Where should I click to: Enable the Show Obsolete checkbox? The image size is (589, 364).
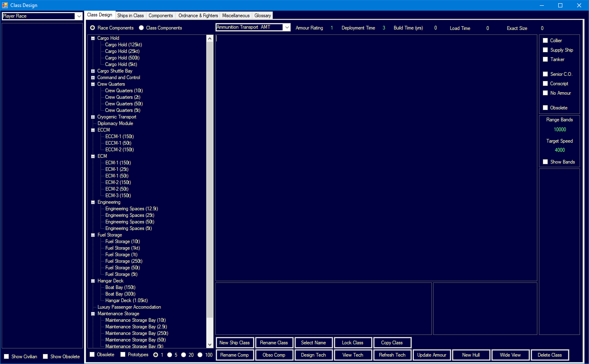(x=46, y=357)
